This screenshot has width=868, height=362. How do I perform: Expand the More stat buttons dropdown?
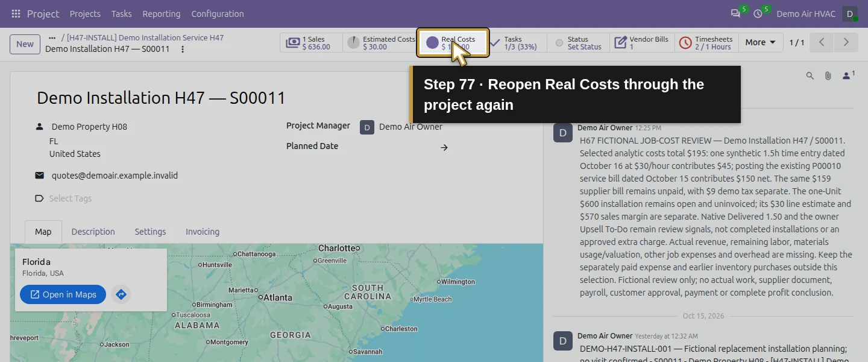coord(760,42)
